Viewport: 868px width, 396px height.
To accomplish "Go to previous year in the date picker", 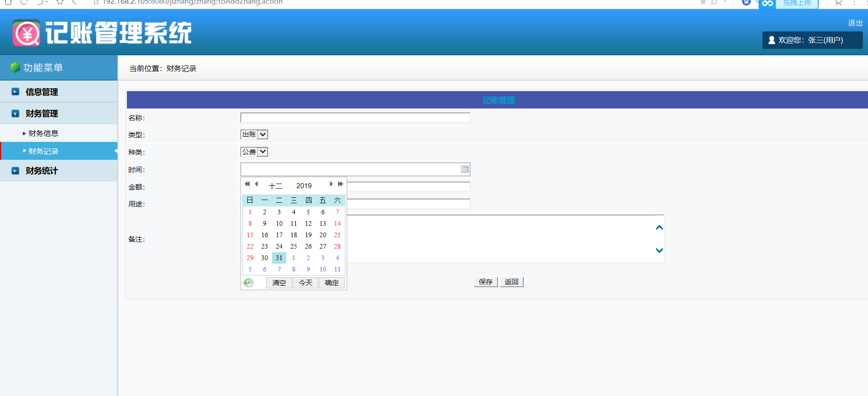I will 247,184.
